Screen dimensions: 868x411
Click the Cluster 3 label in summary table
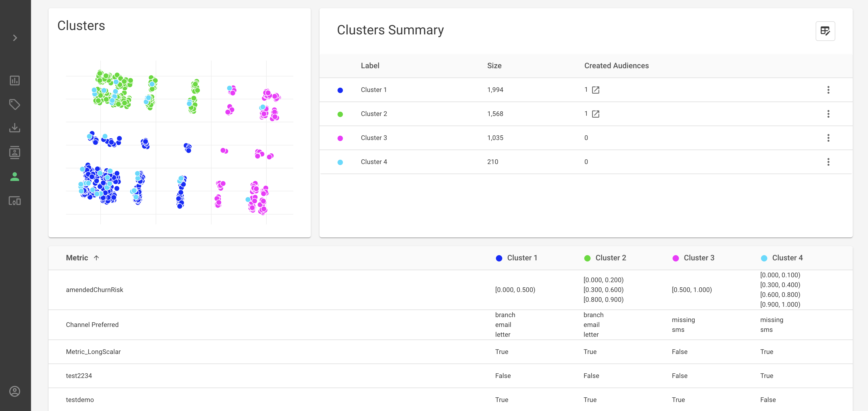[x=374, y=138]
